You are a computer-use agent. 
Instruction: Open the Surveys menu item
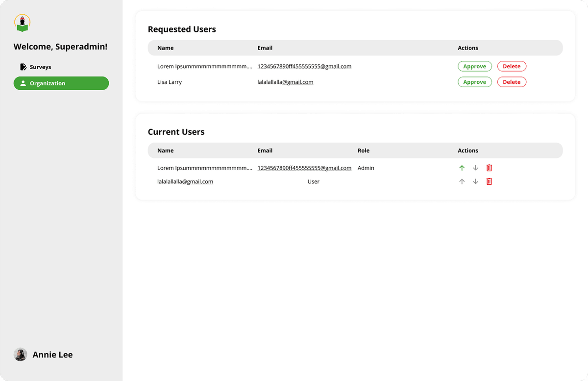click(x=40, y=67)
